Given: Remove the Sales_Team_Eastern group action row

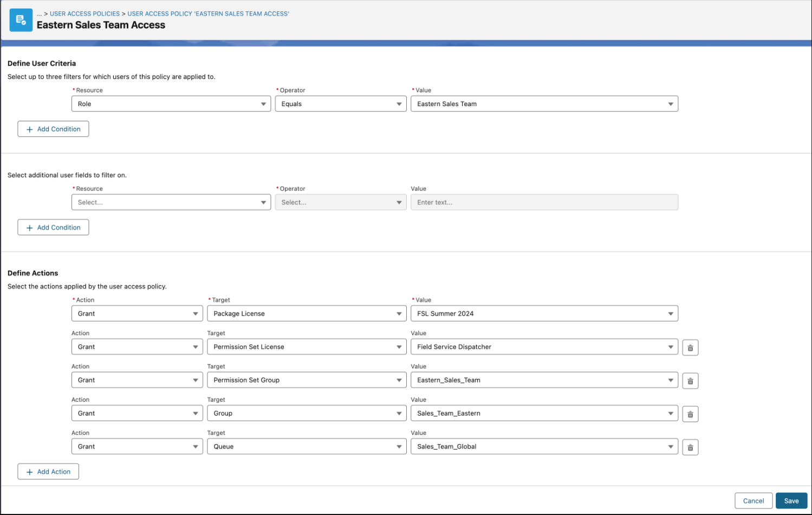Looking at the screenshot, I should pos(690,414).
